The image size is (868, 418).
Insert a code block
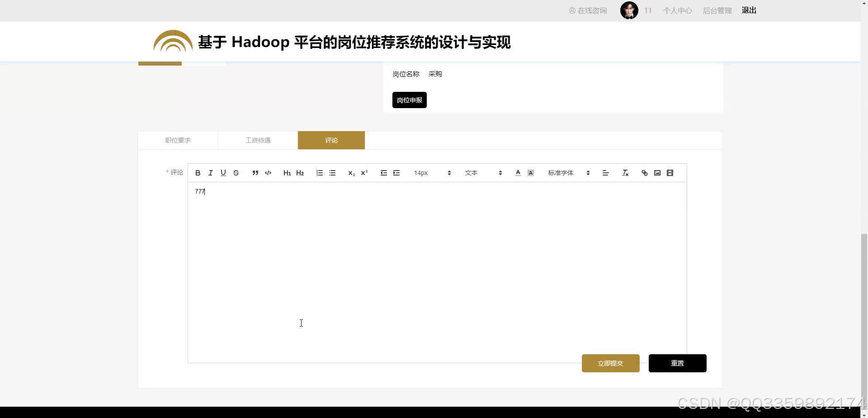268,173
